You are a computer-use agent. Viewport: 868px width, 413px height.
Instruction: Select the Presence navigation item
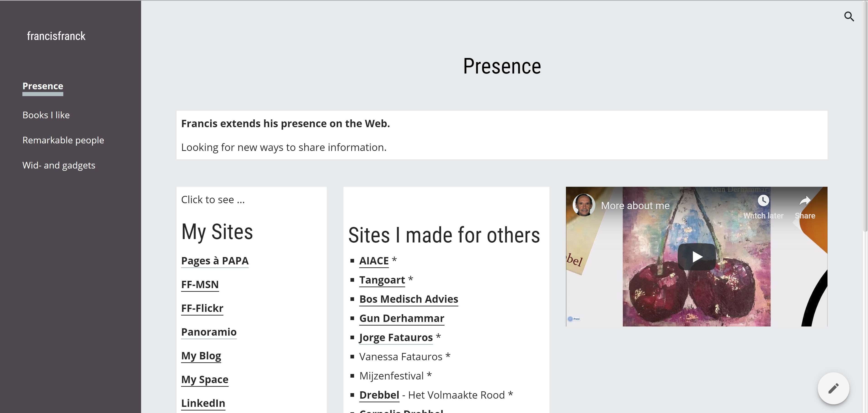(x=43, y=86)
